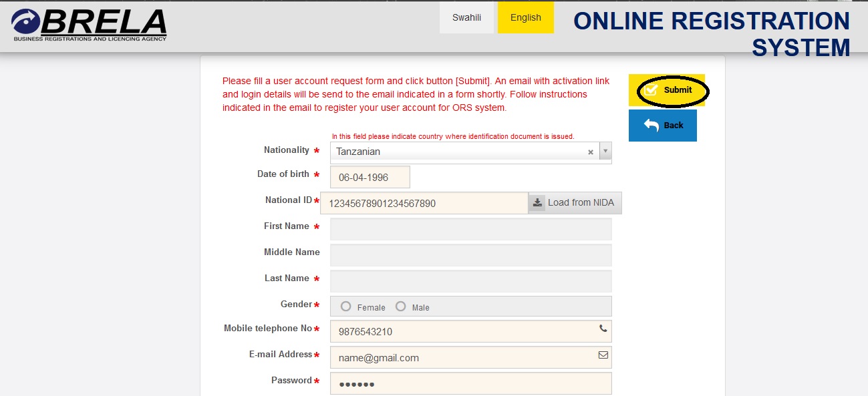
Task: Focus the Last Name text field
Action: [470, 281]
